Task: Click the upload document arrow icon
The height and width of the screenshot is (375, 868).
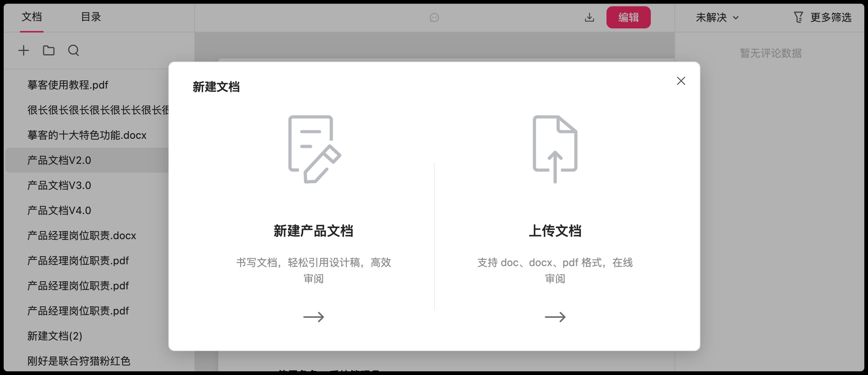Action: [x=555, y=149]
